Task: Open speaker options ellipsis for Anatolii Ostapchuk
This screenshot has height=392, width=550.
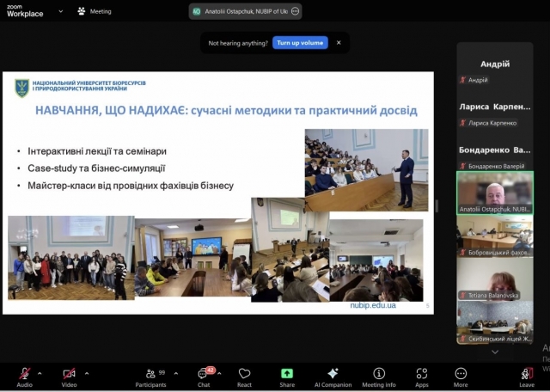Action: coord(296,11)
